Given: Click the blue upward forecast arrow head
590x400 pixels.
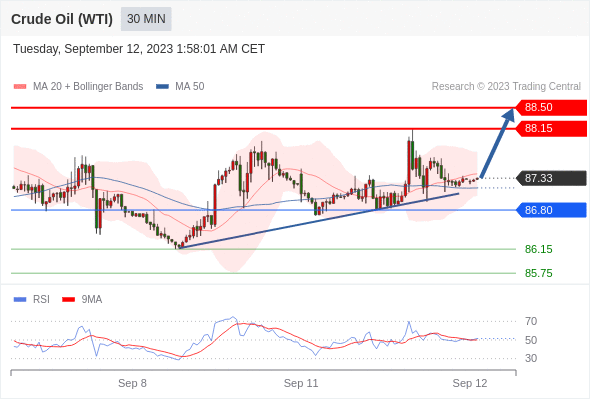Looking at the screenshot, I should 509,114.
